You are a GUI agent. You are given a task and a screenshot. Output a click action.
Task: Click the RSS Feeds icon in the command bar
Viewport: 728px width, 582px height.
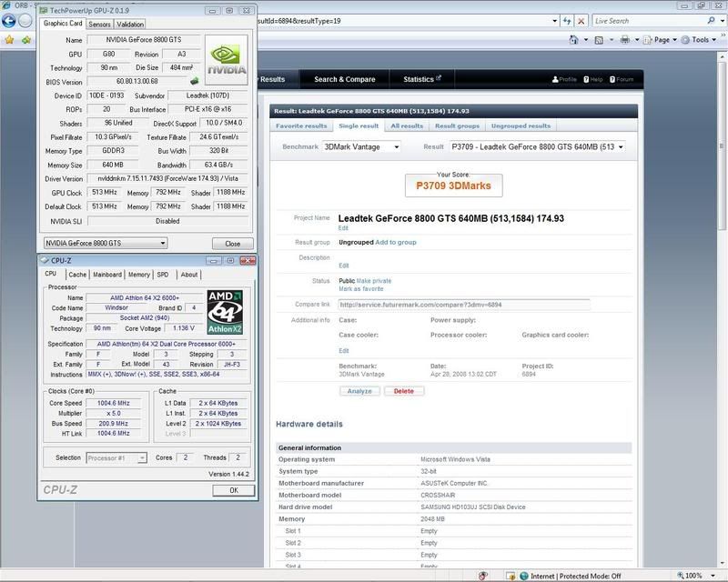(x=599, y=40)
